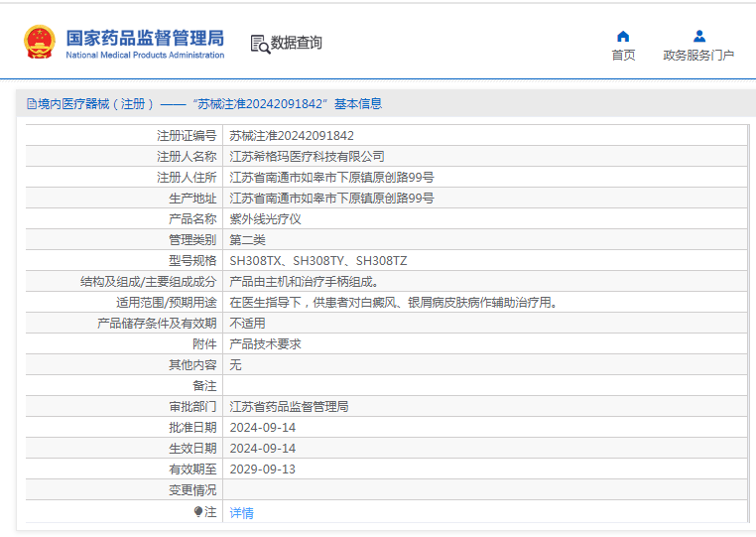The image size is (756, 537).
Task: Open the 数据查询 search icon
Action: coord(260,44)
